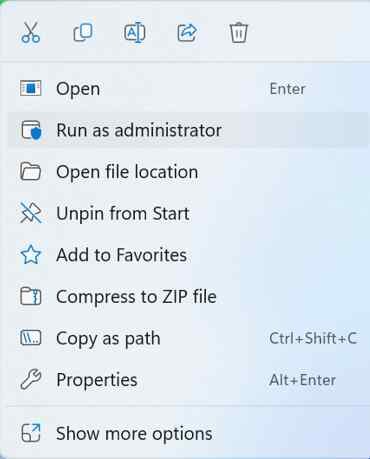Viewport: 370px width, 459px height.
Task: Click the Delete trash can icon
Action: [x=239, y=33]
